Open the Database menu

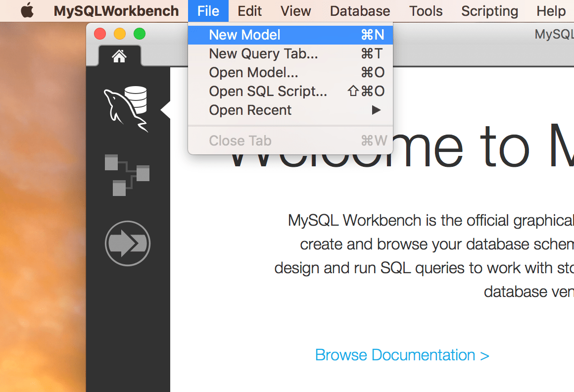click(360, 11)
